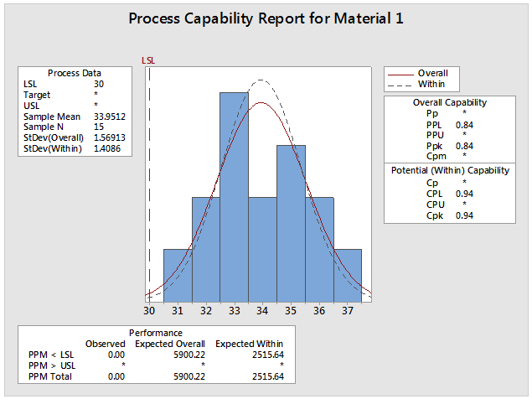Click the x-axis tick label 34
This screenshot has height=399, width=532.
(262, 310)
